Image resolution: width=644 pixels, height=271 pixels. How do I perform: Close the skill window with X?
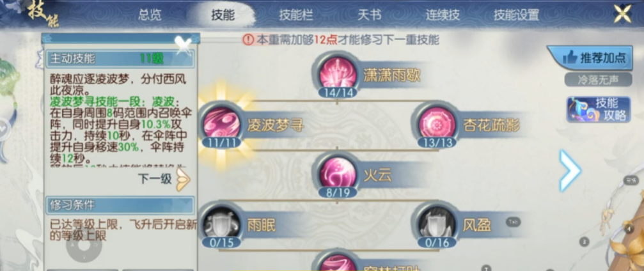[x=623, y=15]
